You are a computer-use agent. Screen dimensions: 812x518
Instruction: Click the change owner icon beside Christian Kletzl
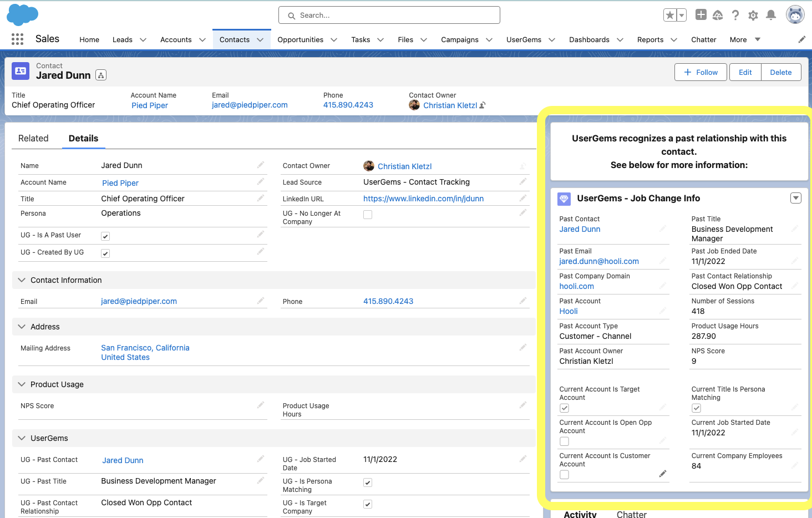click(x=483, y=105)
